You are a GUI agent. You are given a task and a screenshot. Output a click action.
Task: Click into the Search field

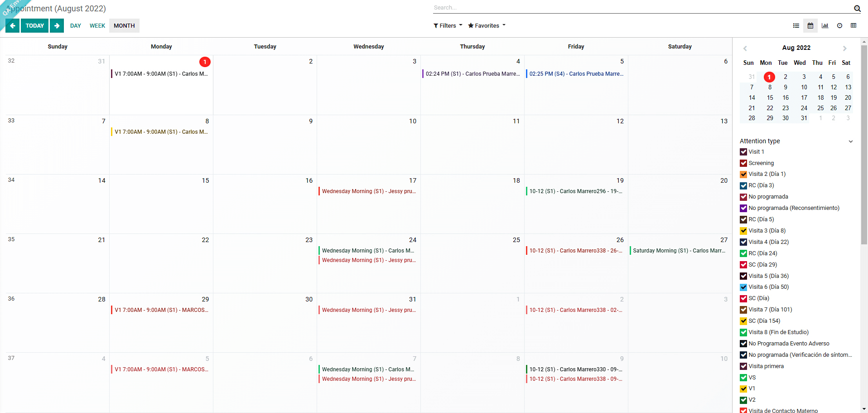point(642,8)
